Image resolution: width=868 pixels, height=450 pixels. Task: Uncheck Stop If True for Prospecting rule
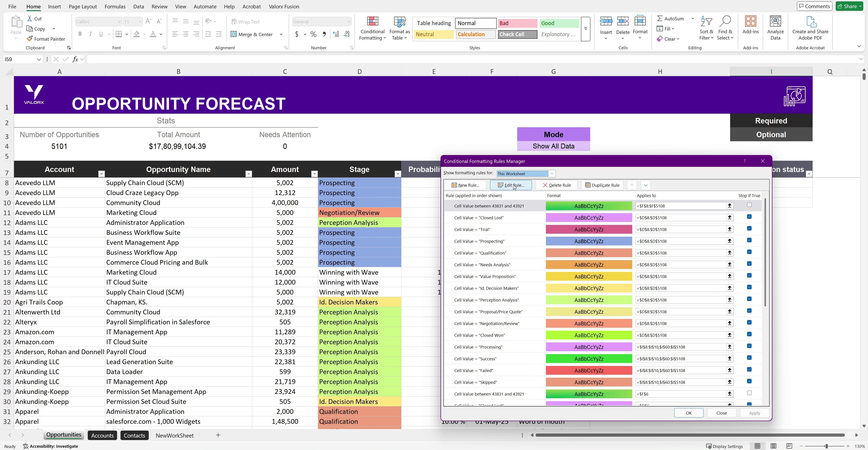point(749,240)
